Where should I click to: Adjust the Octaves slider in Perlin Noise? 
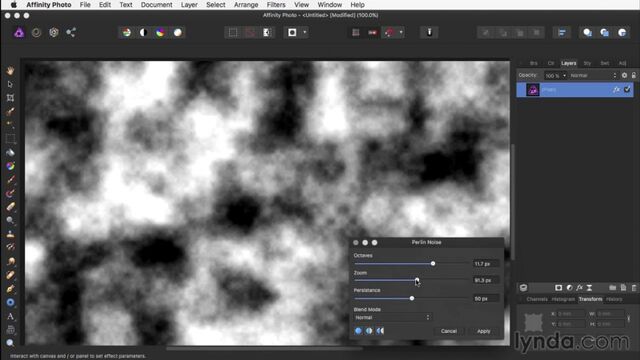pyautogui.click(x=433, y=264)
